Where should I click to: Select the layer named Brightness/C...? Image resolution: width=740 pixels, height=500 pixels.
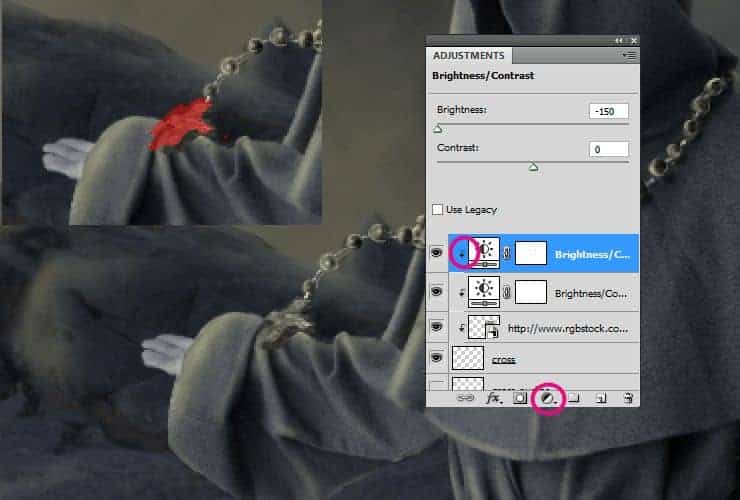click(x=592, y=254)
